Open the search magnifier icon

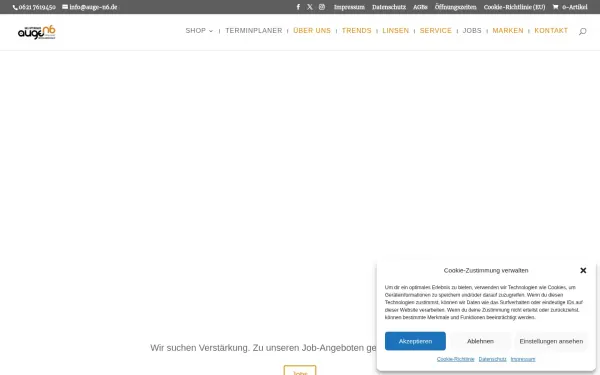click(582, 31)
